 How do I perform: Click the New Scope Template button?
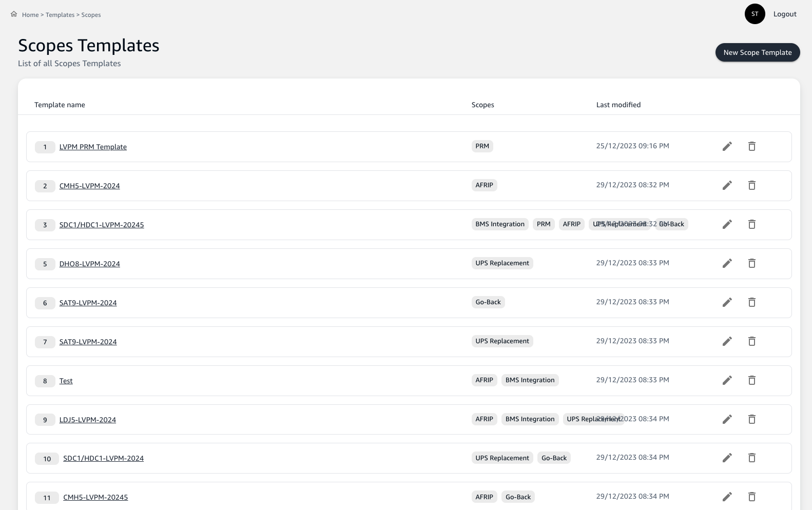(757, 52)
